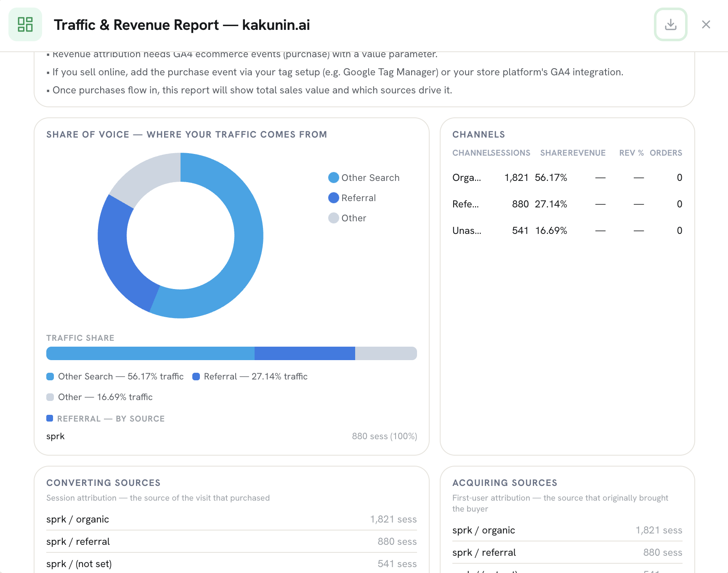The image size is (728, 573).
Task: Select the Unas... channel row name
Action: click(x=467, y=231)
